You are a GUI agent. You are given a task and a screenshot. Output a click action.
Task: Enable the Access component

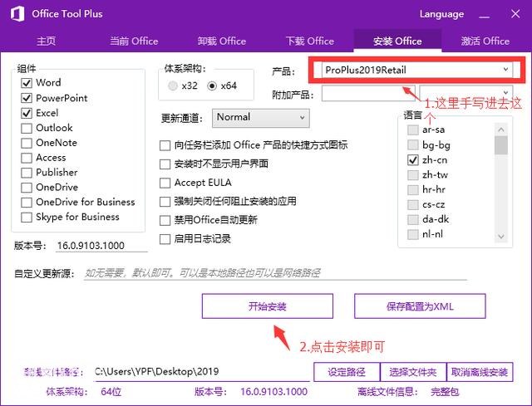(x=27, y=158)
